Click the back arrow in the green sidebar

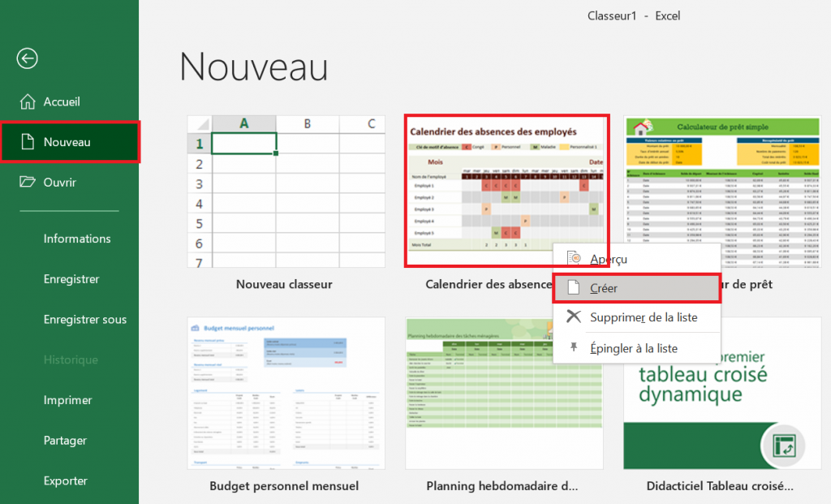click(x=27, y=58)
